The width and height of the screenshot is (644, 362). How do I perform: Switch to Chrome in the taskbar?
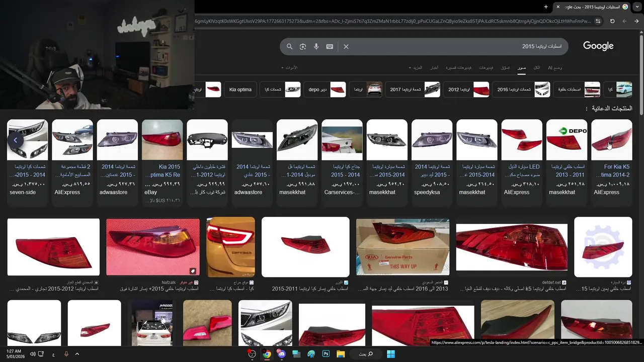coord(267,354)
